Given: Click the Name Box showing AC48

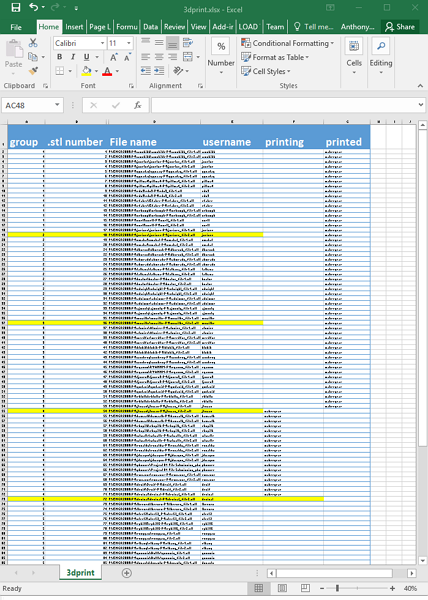Looking at the screenshot, I should pyautogui.click(x=31, y=105).
